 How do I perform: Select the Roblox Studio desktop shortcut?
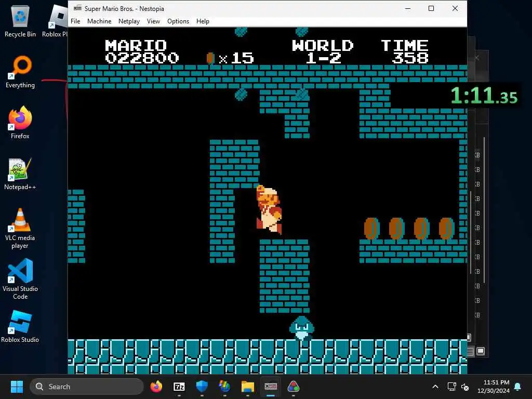click(20, 326)
